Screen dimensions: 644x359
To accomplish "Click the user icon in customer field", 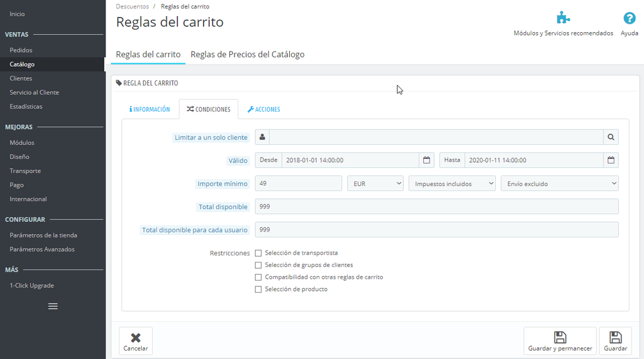I will click(262, 137).
